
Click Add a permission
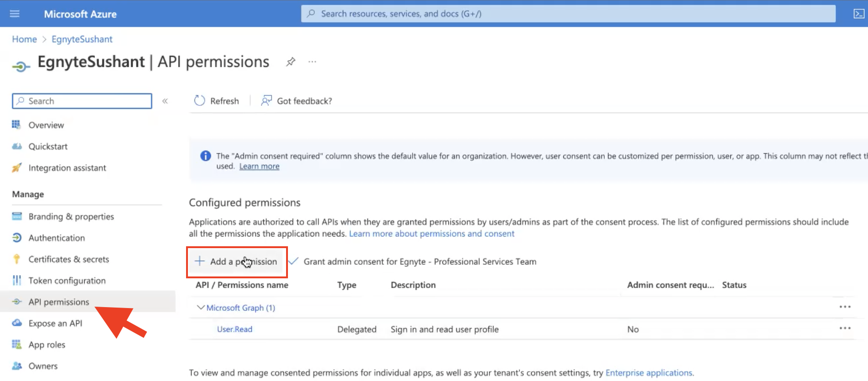(236, 262)
